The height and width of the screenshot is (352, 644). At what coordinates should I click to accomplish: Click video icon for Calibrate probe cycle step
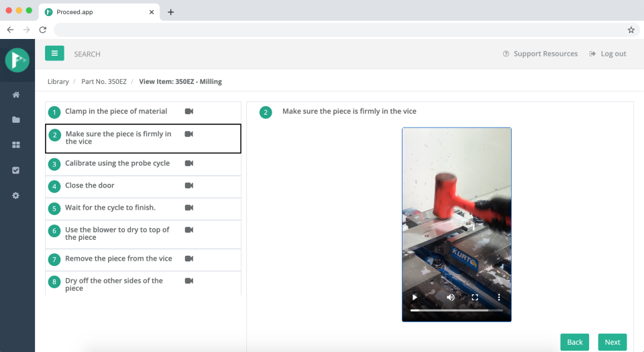pos(189,163)
